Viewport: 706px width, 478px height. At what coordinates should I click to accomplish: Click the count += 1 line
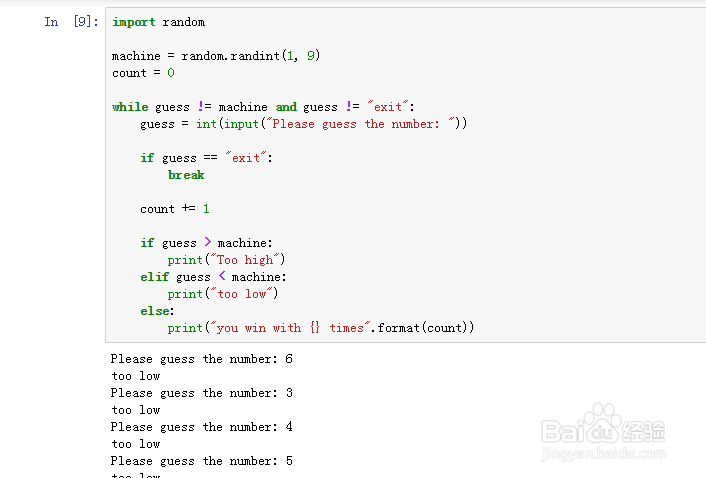175,209
